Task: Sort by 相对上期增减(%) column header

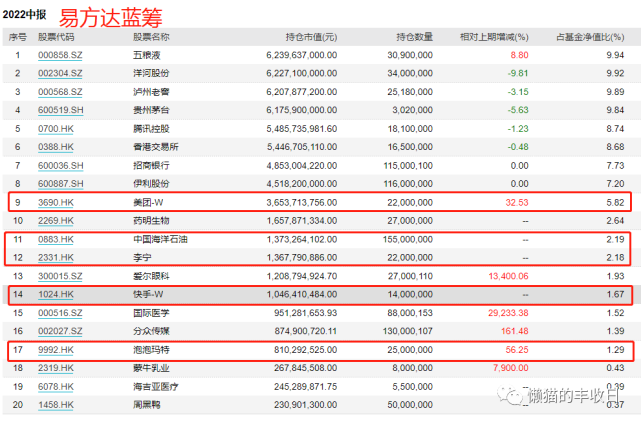Action: pyautogui.click(x=508, y=36)
